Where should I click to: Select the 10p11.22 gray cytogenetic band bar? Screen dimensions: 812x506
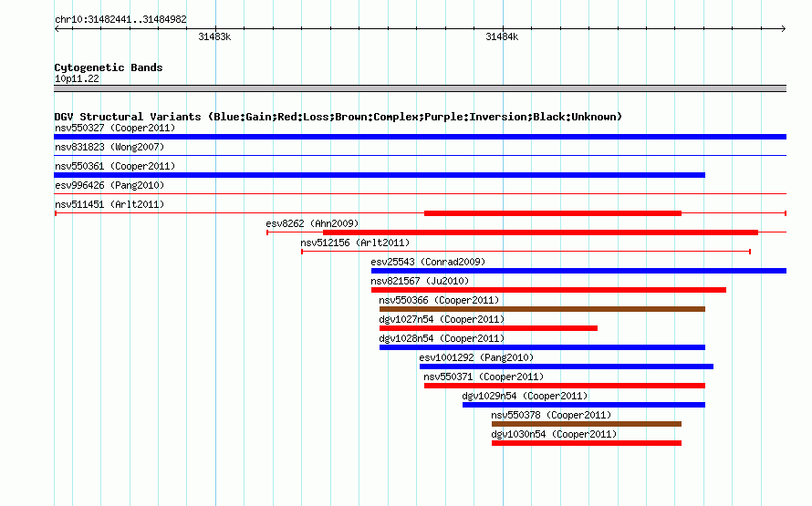(420, 89)
